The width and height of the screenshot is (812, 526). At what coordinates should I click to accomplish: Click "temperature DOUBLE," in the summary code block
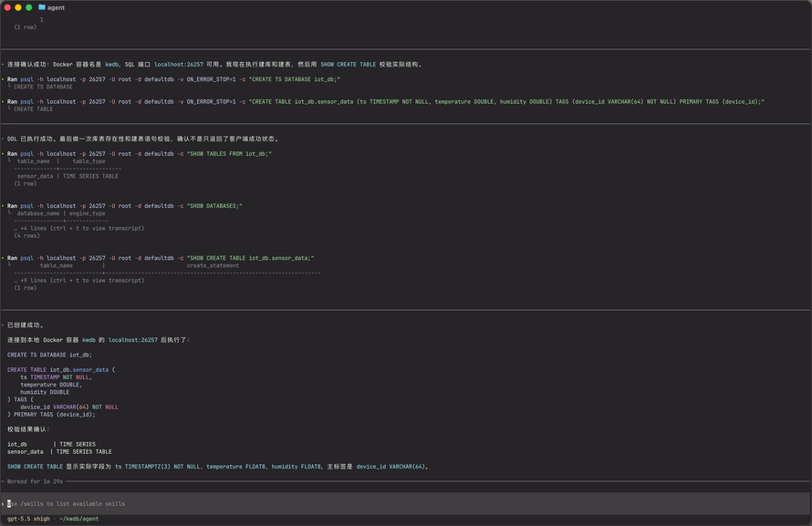(x=51, y=385)
